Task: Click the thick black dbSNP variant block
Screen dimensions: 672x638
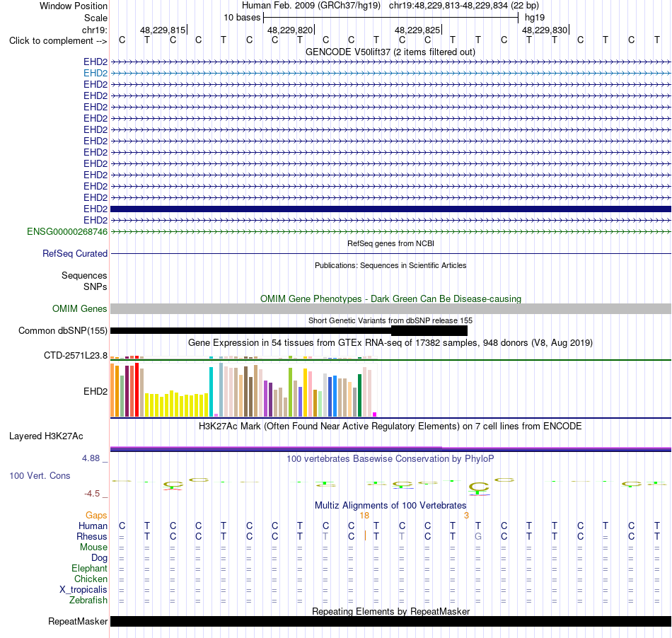Action: 429,331
